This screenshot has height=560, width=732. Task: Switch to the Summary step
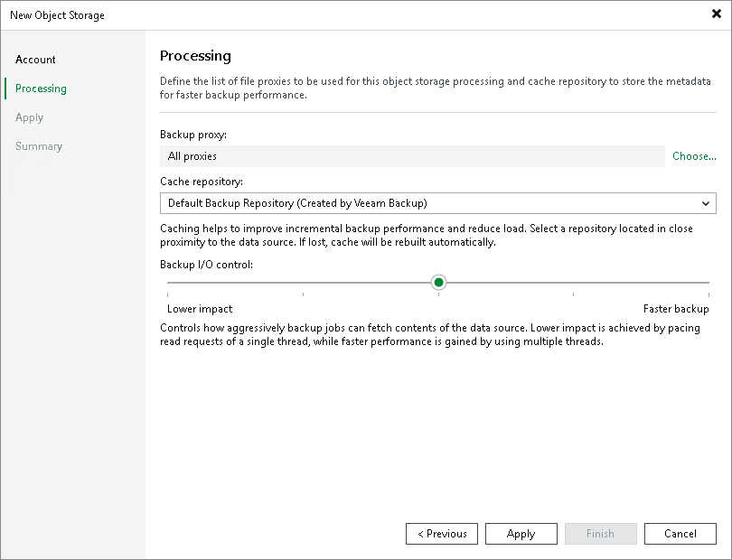[39, 146]
